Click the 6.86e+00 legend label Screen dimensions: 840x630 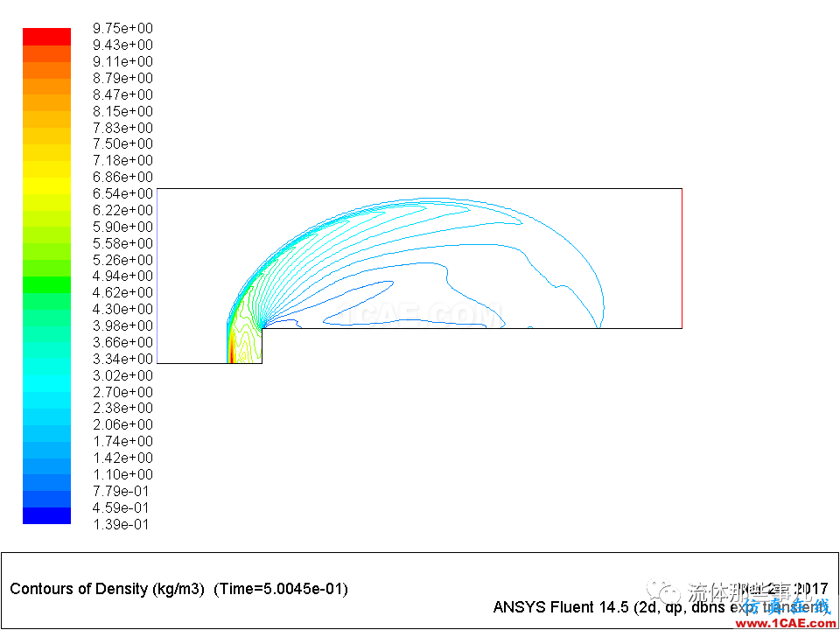(x=122, y=178)
